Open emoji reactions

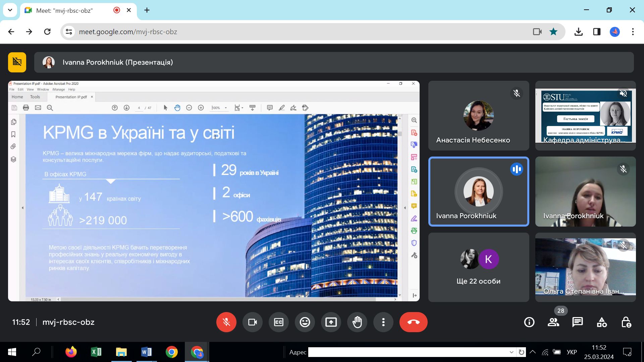click(305, 322)
